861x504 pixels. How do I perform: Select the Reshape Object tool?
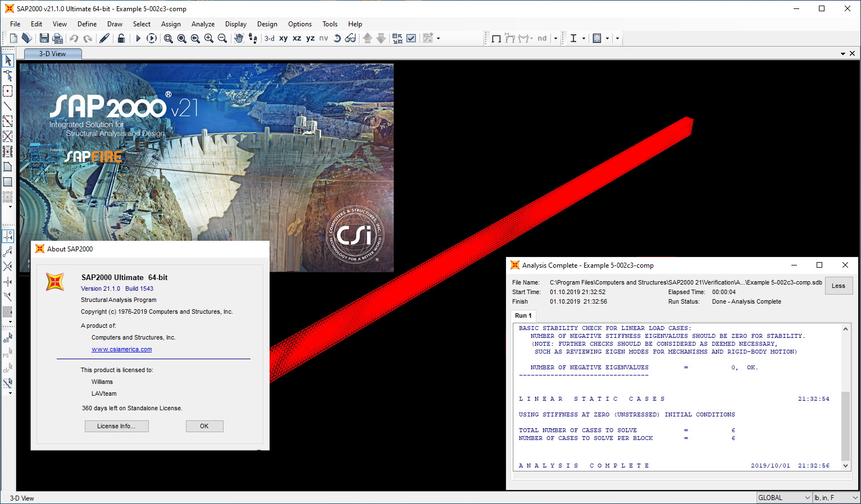[x=8, y=75]
